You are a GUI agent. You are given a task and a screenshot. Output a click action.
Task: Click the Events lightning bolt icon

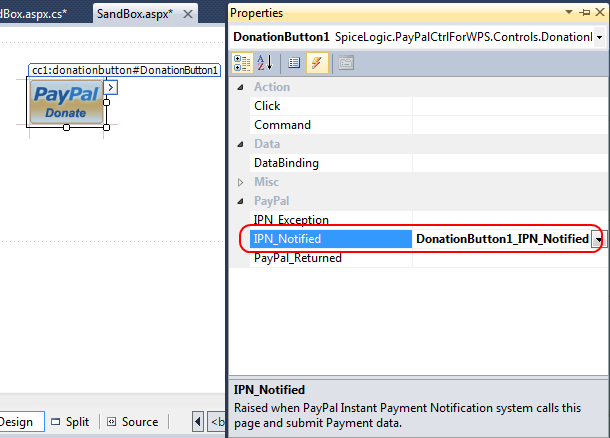315,62
